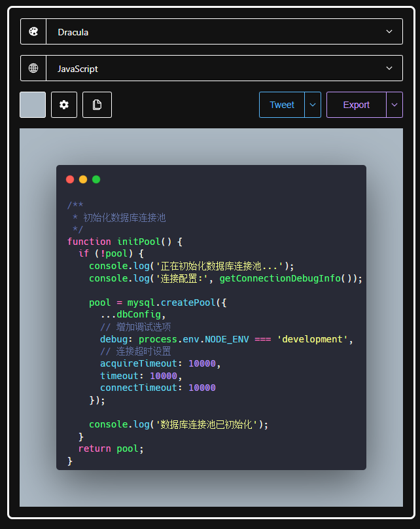The height and width of the screenshot is (529, 420).
Task: Open settings with the gear icon
Action: click(x=64, y=105)
